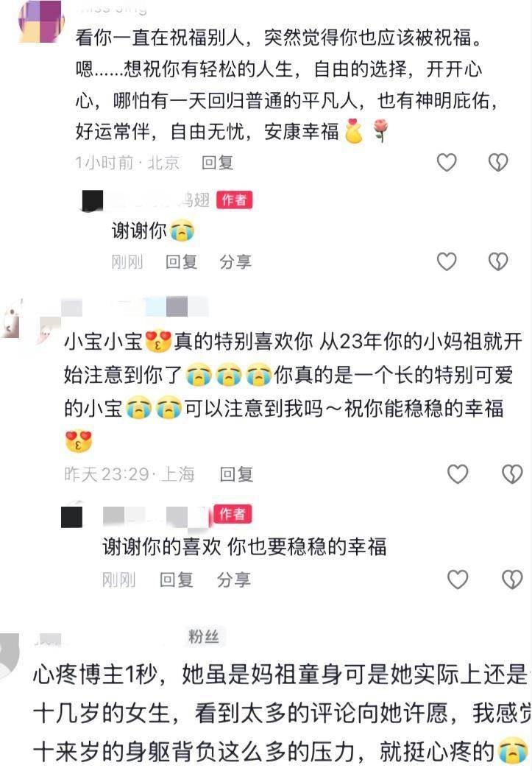
Task: Reply to the Shanghai comment posted 昨天 23:29
Action: (236, 474)
